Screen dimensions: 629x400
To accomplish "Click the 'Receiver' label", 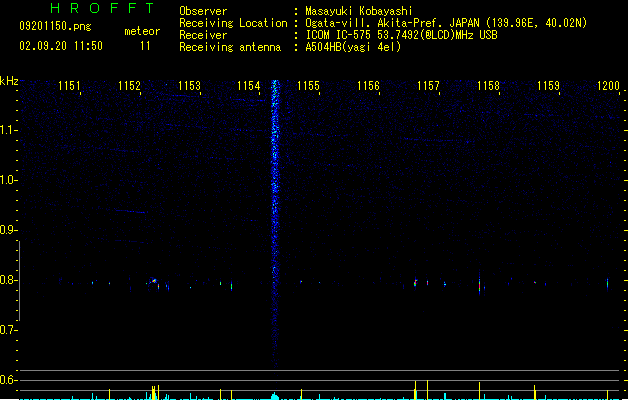I will [x=203, y=35].
